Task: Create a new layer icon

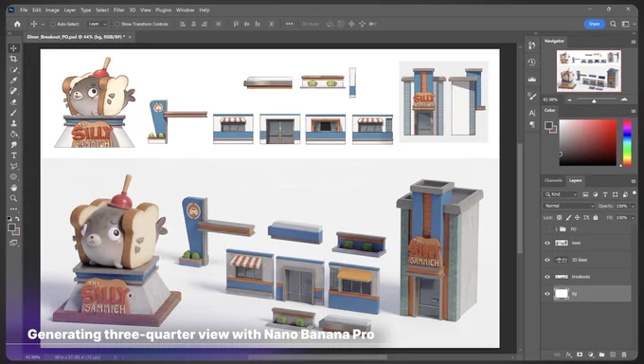Action: tap(613, 355)
